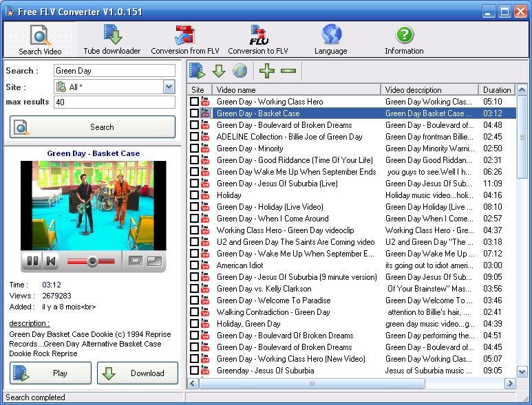Tick checkbox for Green Day - Minority

[x=194, y=149]
